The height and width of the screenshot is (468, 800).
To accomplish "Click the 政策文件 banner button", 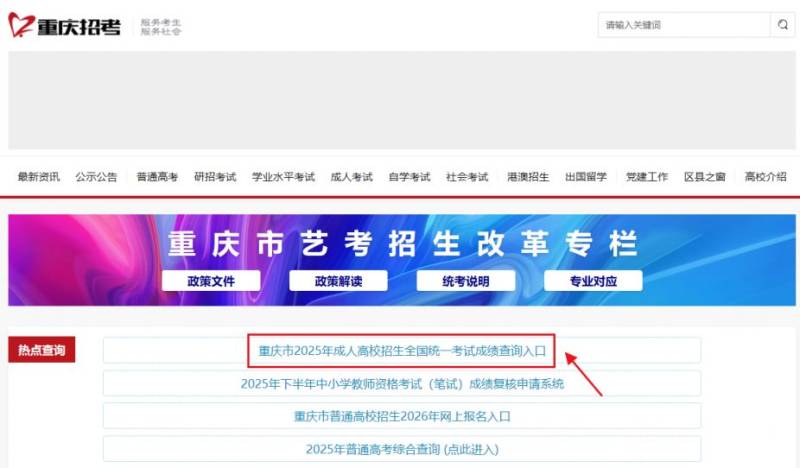I will tap(211, 281).
